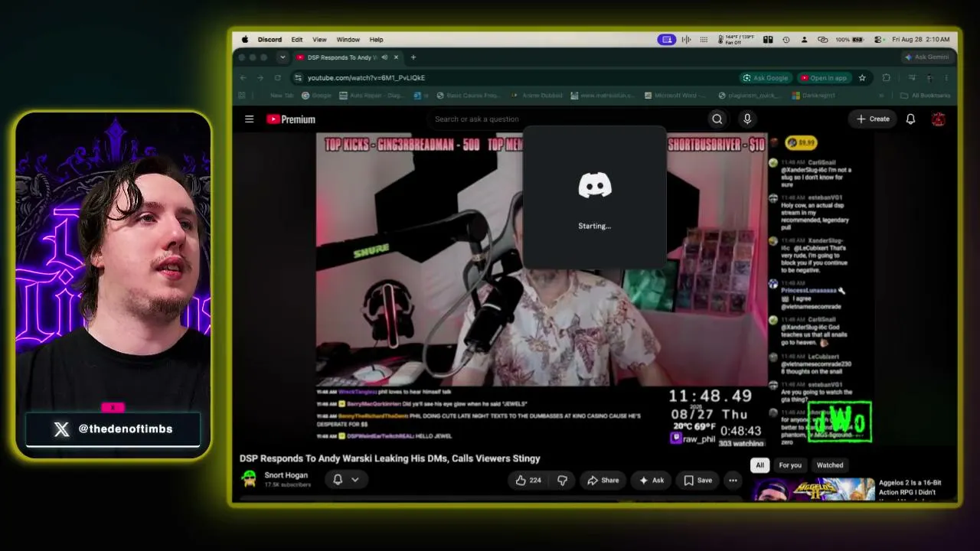Click the YouTube video player
This screenshot has height=551, width=980.
[x=594, y=289]
